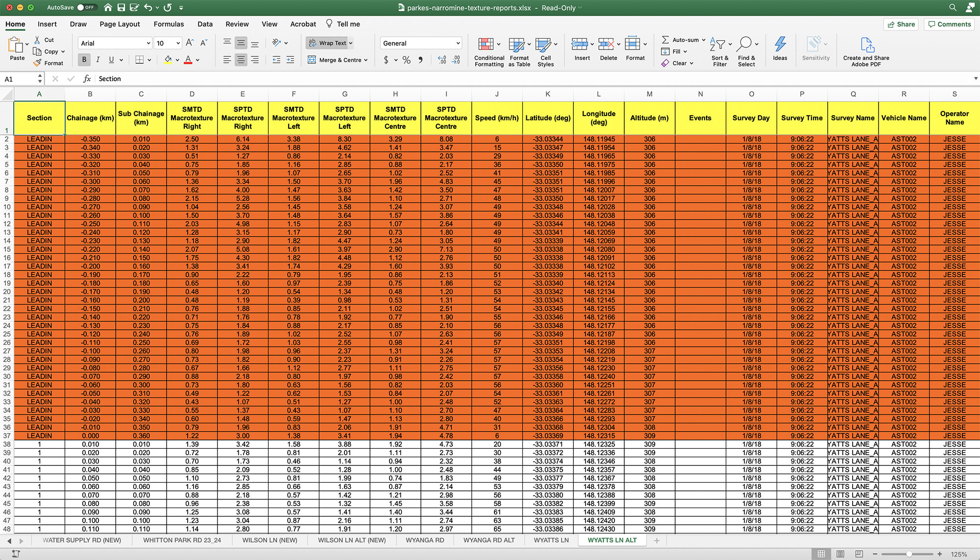Expand the formula bar chevron
Screen dimensions: 980x560
click(976, 78)
